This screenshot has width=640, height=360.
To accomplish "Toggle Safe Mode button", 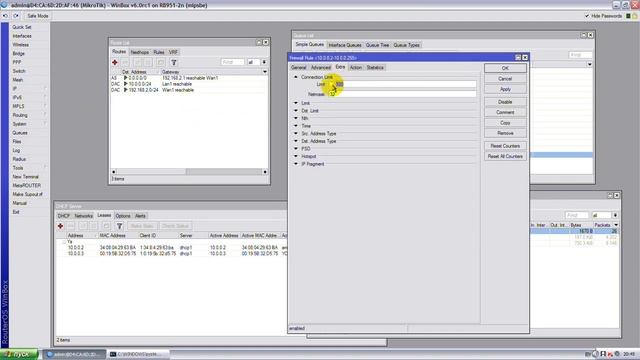I will coord(38,16).
